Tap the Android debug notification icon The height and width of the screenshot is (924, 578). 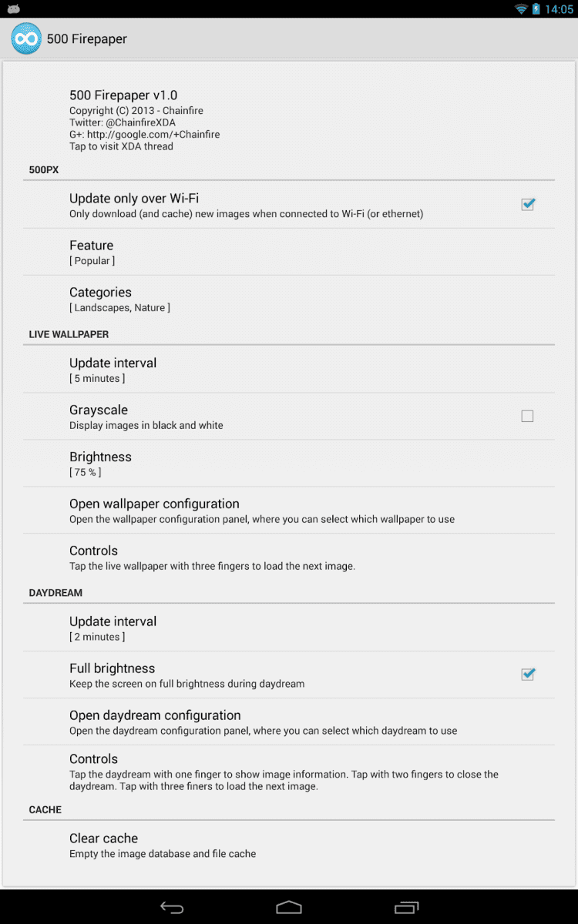(13, 9)
